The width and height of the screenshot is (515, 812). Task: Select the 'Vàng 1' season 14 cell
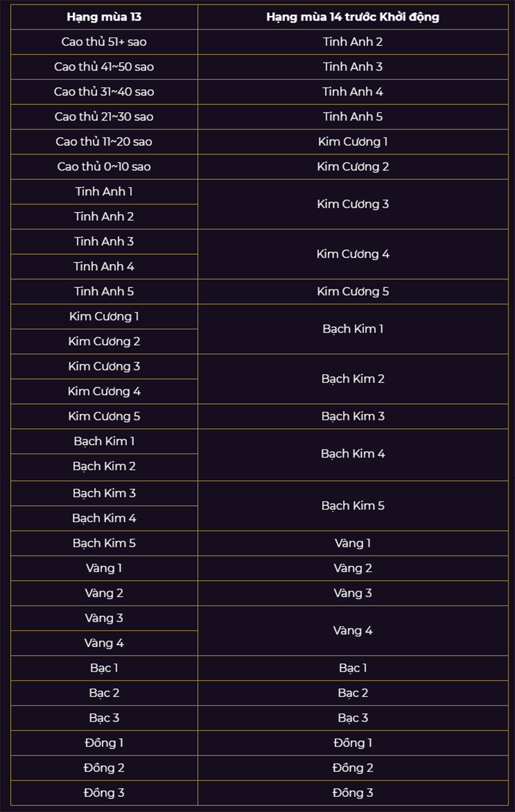(353, 543)
